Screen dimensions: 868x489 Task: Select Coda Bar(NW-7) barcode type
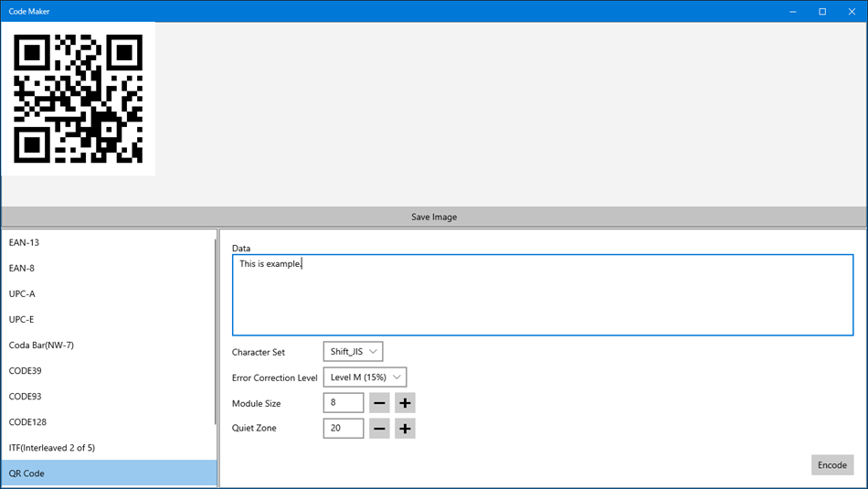pyautogui.click(x=109, y=345)
